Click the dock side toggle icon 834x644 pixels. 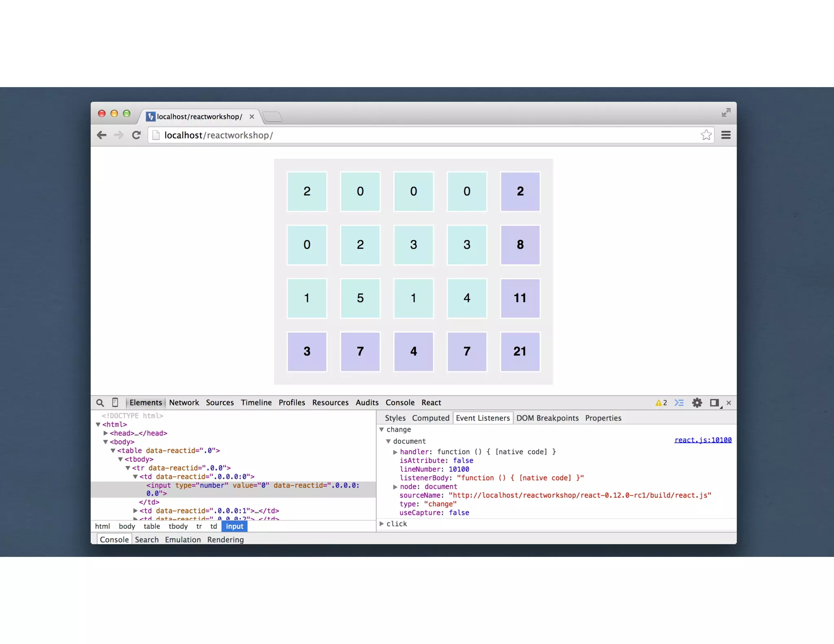coord(714,403)
